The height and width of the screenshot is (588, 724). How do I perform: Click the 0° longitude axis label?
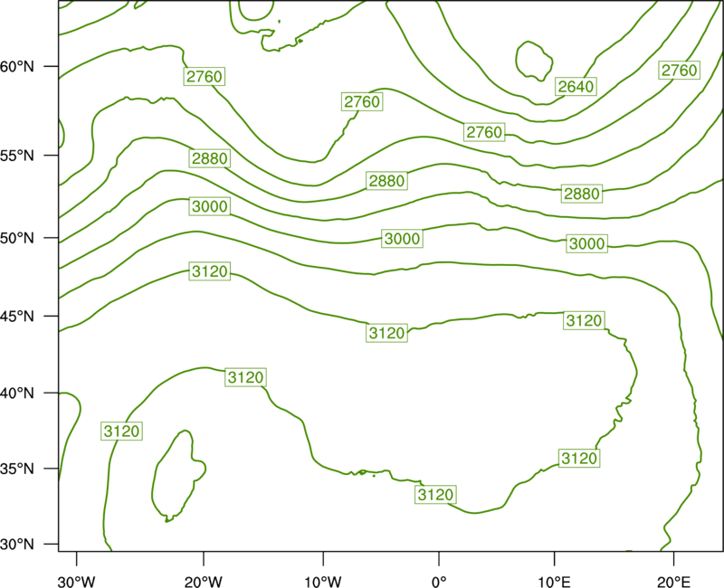(439, 582)
